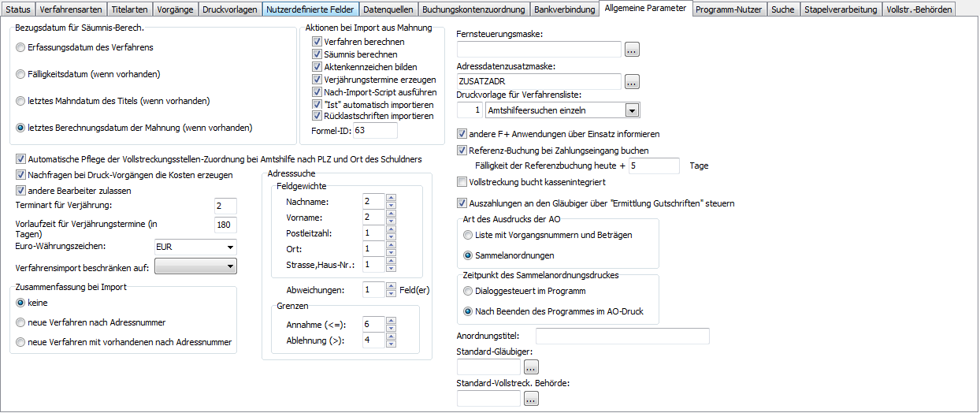Increase Postleitzahl field weight

[x=390, y=229]
